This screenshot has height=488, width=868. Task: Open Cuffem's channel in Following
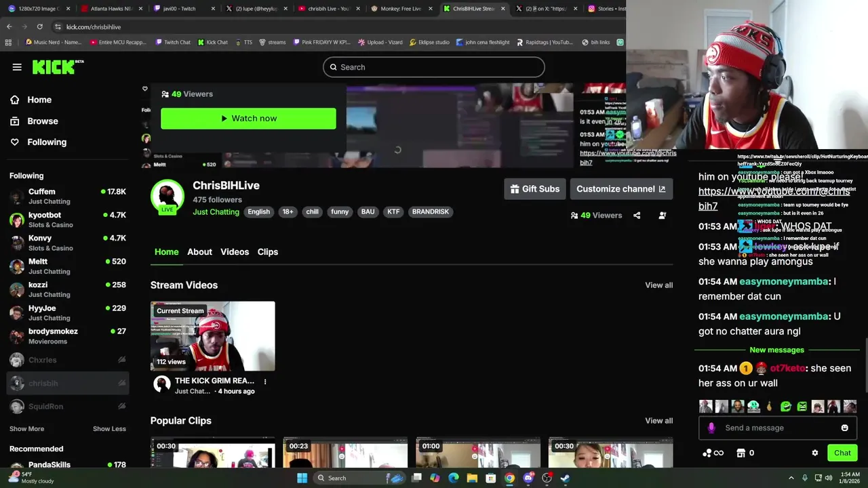pyautogui.click(x=68, y=197)
